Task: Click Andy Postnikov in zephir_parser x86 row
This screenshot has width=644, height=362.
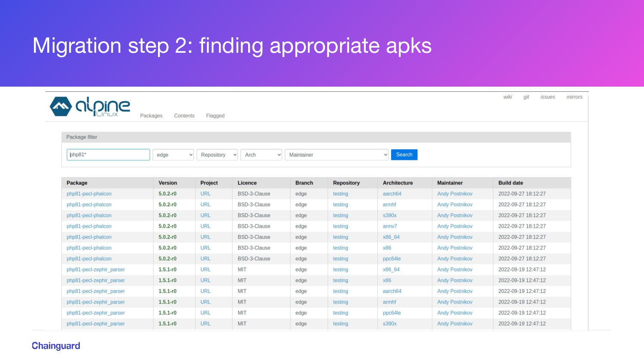Action: [x=455, y=280]
